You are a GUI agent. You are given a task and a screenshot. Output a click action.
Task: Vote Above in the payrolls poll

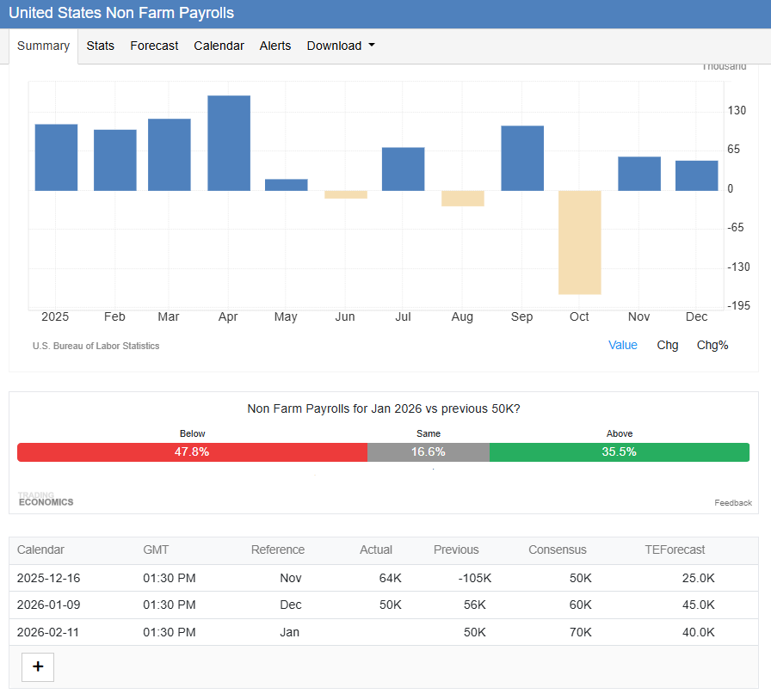click(x=619, y=452)
